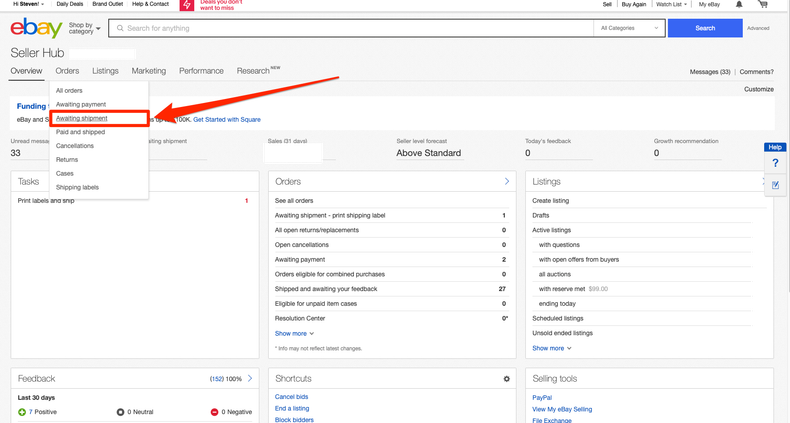Choose Shipping labels in Orders menu
Viewport: 790px width, 423px height.
pos(77,187)
